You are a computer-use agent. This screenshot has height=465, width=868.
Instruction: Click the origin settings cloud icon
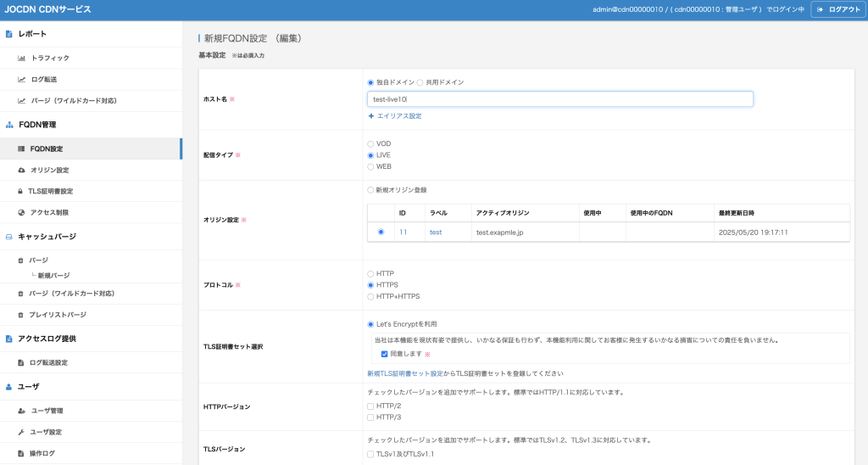pos(21,171)
